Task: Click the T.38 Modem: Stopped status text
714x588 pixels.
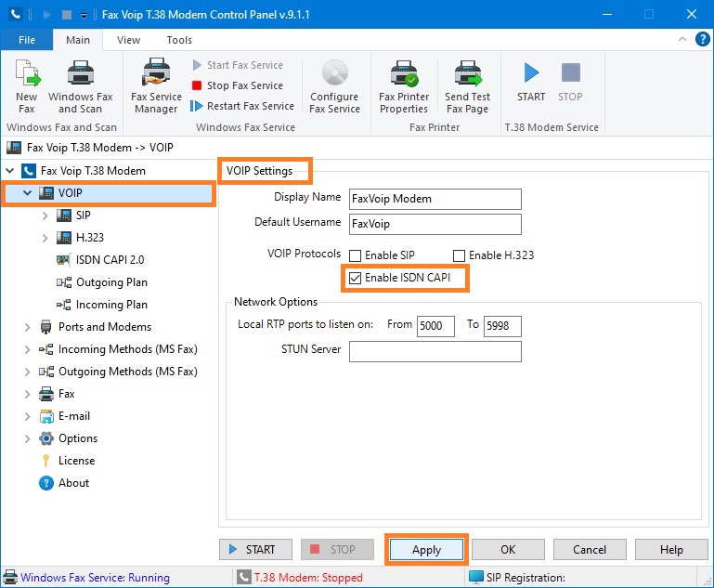Action: (308, 578)
